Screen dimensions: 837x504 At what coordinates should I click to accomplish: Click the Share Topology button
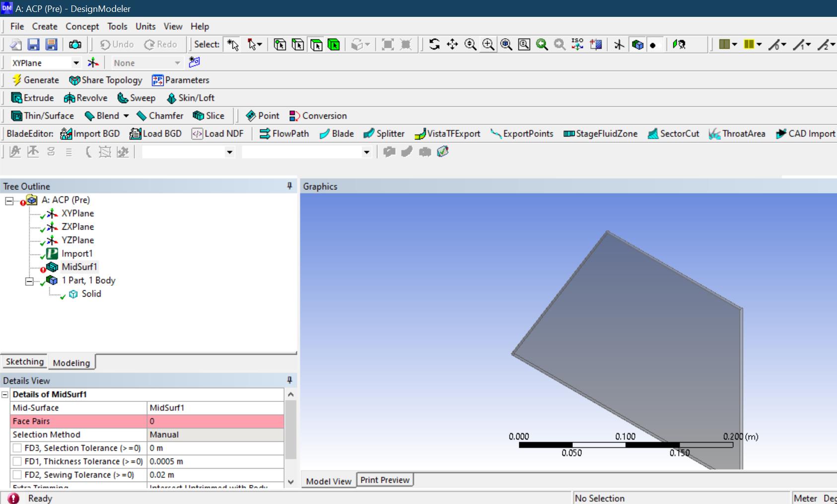(x=106, y=80)
